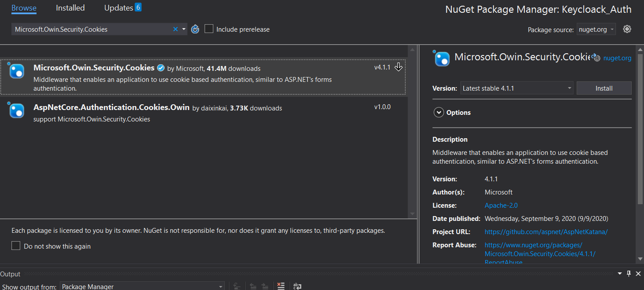Click the globe icon beside nuget.org link
The width and height of the screenshot is (644, 290).
point(596,57)
